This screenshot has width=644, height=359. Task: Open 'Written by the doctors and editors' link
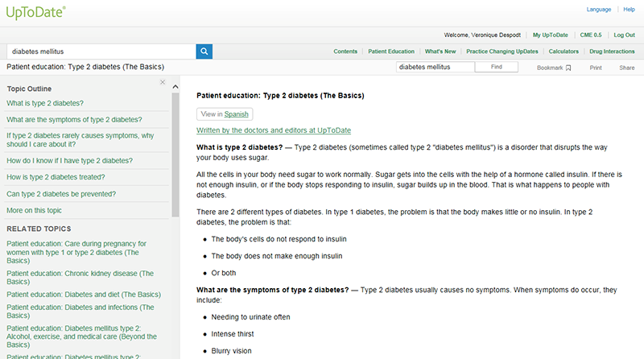pos(274,130)
